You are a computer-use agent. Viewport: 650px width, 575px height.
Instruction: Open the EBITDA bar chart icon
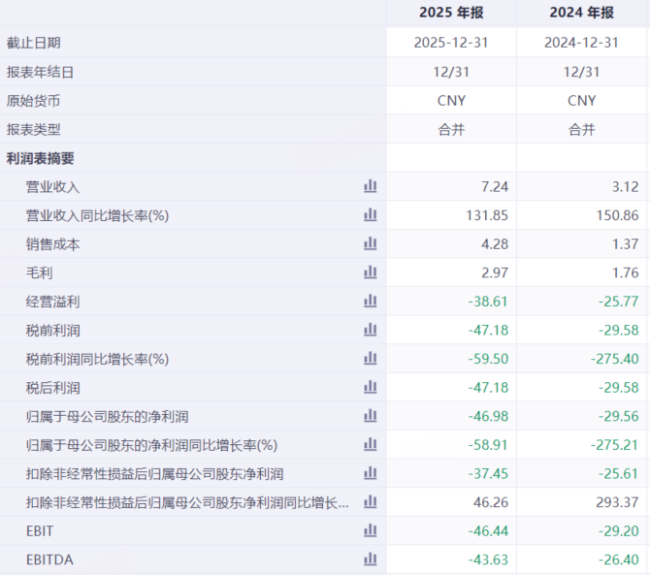(370, 559)
